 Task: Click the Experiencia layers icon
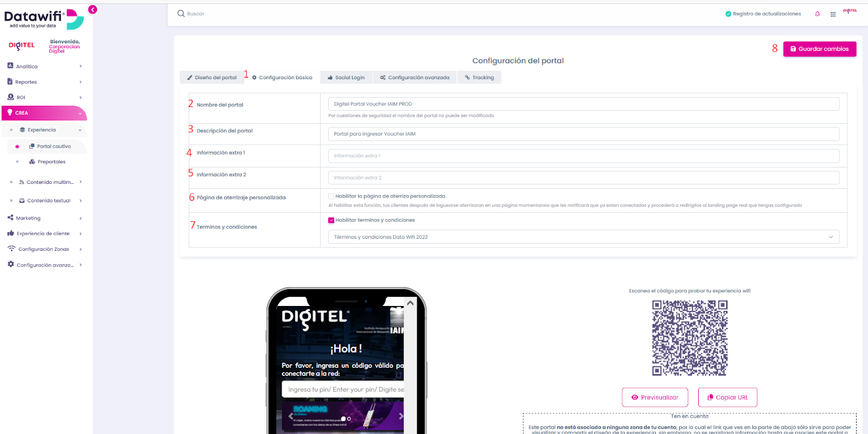(x=22, y=130)
